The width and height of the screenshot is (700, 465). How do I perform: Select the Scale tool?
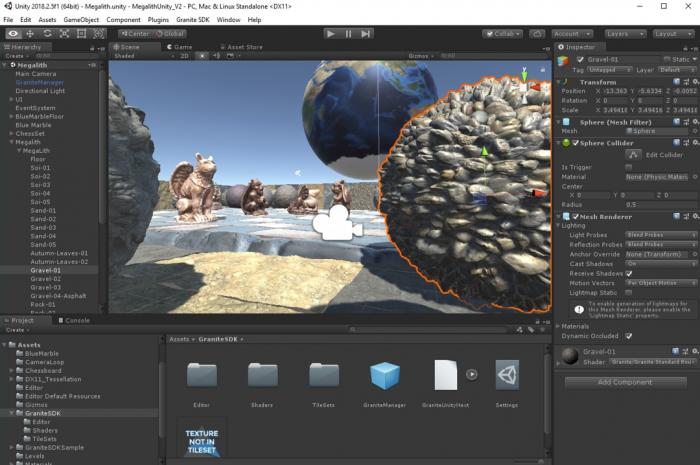pyautogui.click(x=64, y=33)
